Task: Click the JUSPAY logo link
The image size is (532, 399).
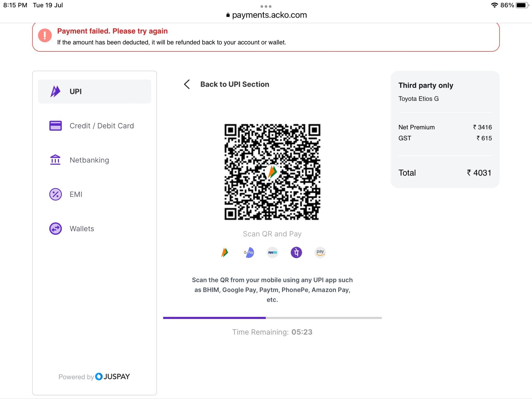Action: pos(113,377)
